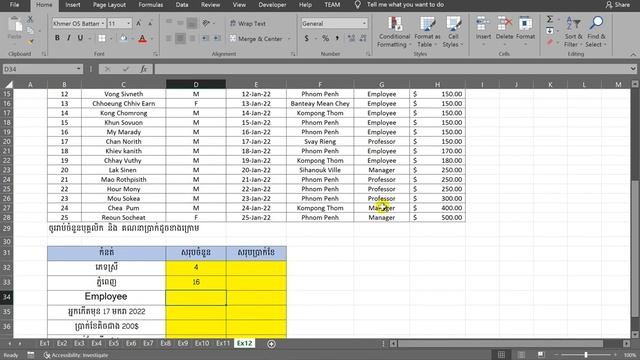Switch to sheet tab Ex10
This screenshot has height=360, width=640.
click(x=202, y=343)
